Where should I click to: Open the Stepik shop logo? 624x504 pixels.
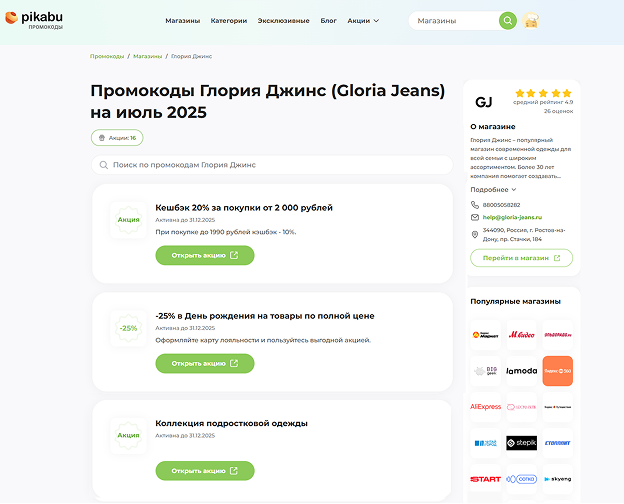pyautogui.click(x=521, y=443)
